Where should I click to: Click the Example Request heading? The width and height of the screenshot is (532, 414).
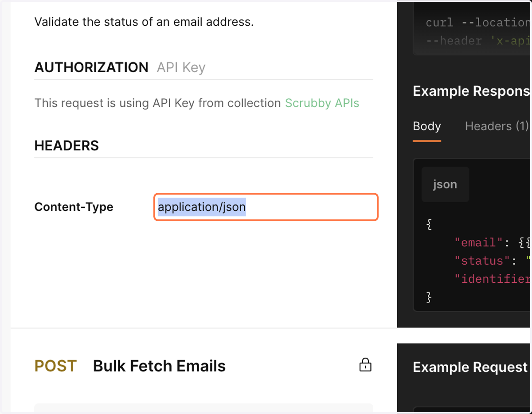[470, 367]
